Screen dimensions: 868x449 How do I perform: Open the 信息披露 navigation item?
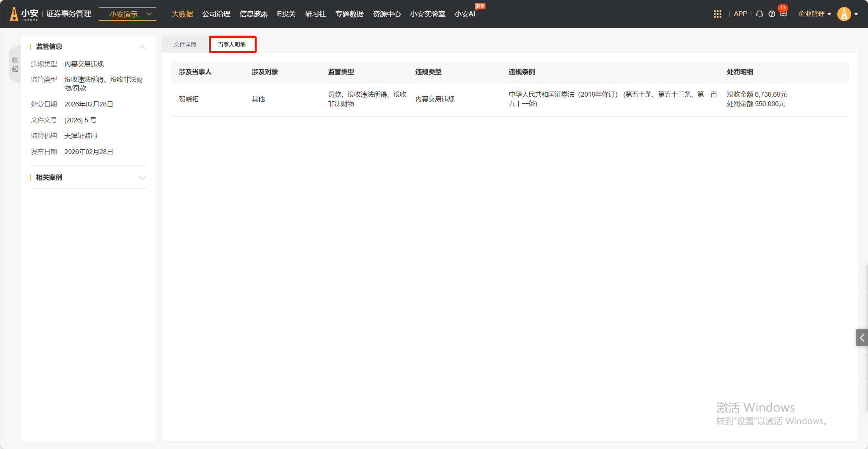point(254,14)
